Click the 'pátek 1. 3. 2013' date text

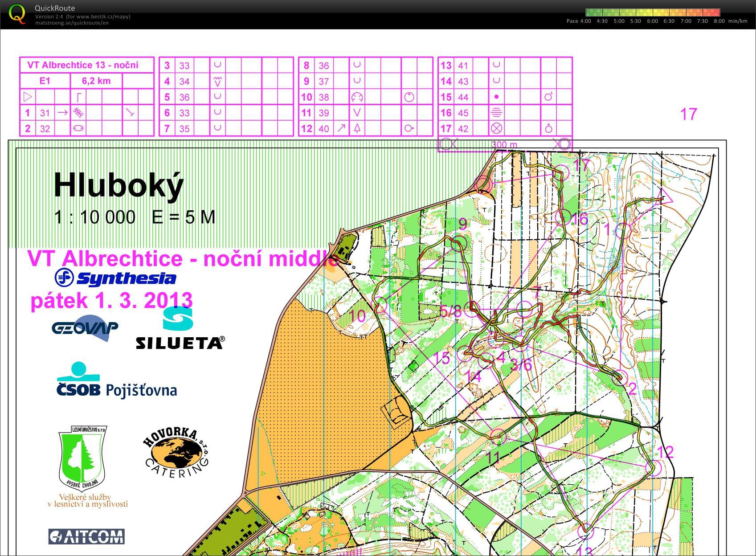[x=111, y=300]
